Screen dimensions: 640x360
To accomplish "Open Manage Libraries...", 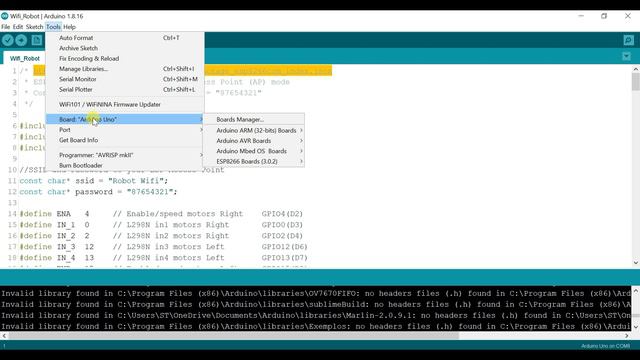I will click(x=125, y=69).
